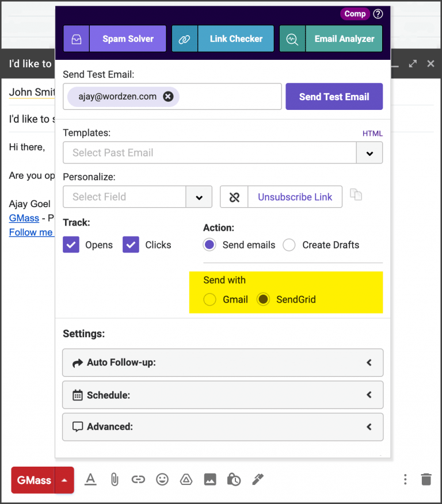The width and height of the screenshot is (442, 504).
Task: Select the Send emails radio button
Action: coord(209,245)
